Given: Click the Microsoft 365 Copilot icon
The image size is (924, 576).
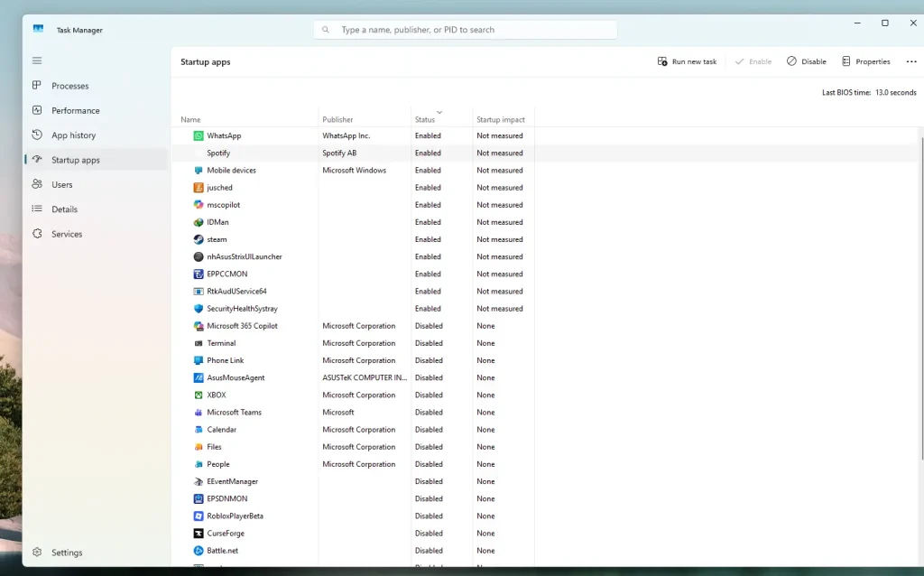Looking at the screenshot, I should tap(199, 326).
